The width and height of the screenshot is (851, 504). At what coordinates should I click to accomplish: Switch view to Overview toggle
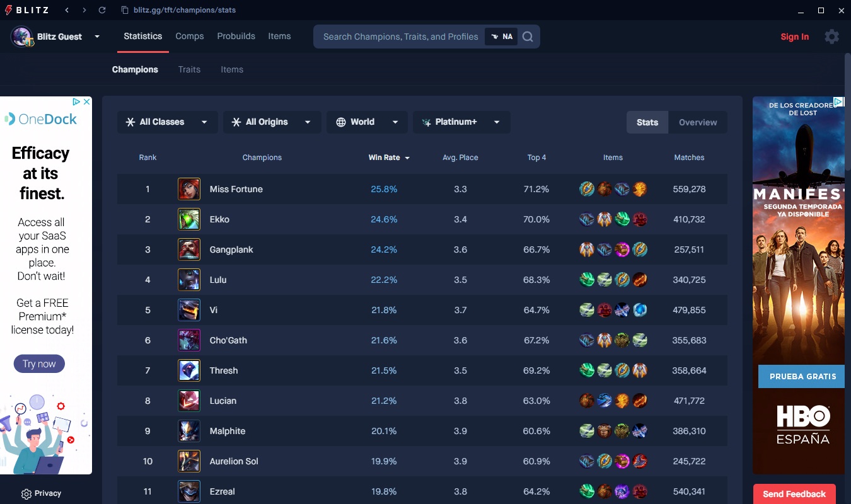(x=698, y=122)
